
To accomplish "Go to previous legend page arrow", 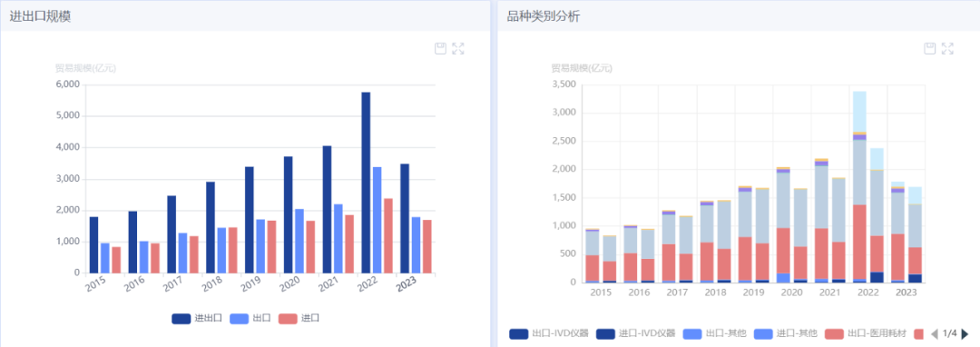I will pyautogui.click(x=935, y=334).
